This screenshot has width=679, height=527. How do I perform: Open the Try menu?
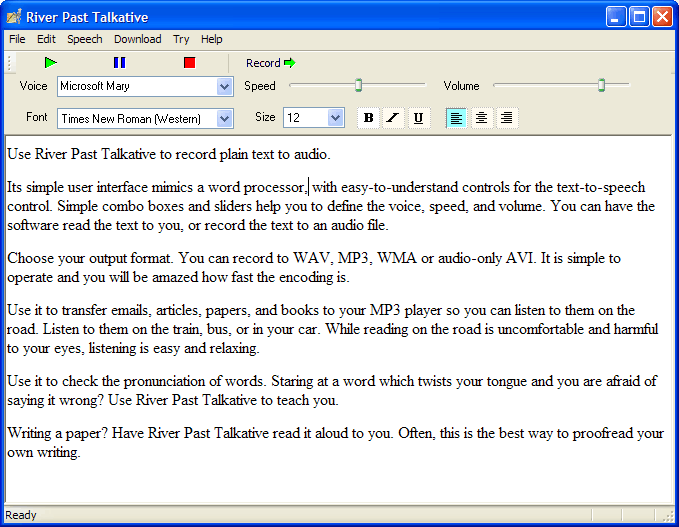coord(181,39)
